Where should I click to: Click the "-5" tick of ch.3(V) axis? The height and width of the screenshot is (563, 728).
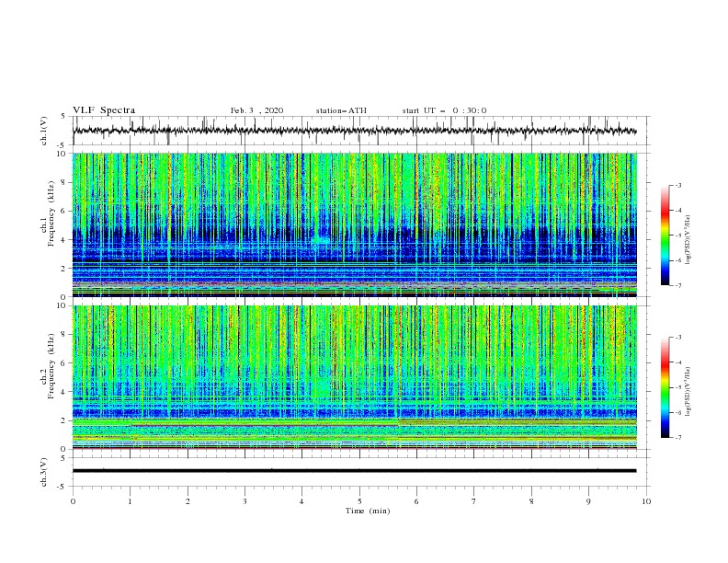63,487
